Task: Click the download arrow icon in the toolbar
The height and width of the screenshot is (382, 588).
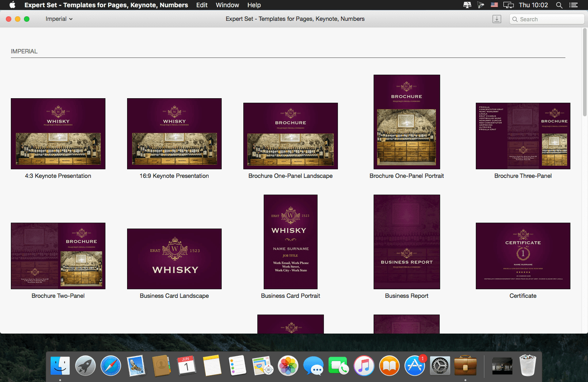Action: pyautogui.click(x=497, y=19)
